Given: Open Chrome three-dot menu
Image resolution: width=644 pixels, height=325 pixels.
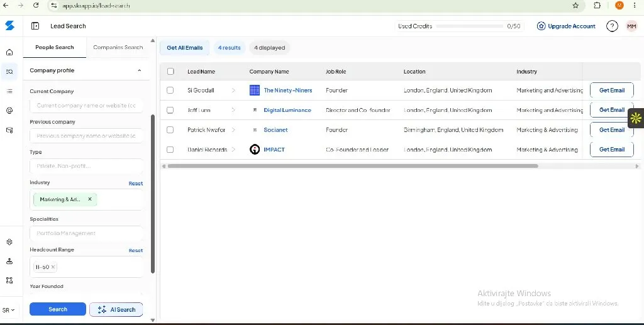Looking at the screenshot, I should pos(635,5).
